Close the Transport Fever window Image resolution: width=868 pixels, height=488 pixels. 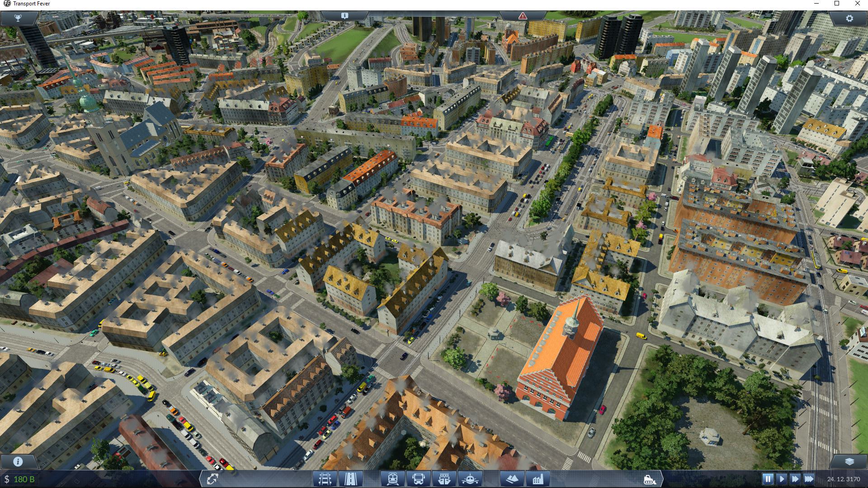(x=858, y=4)
